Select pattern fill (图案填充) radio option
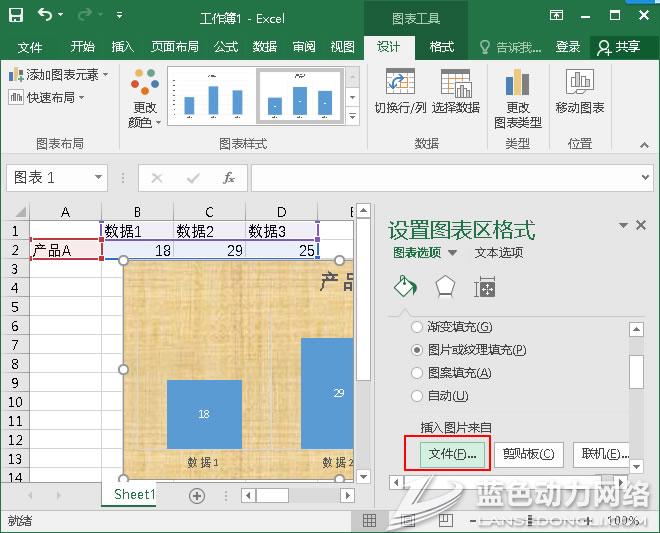The height and width of the screenshot is (533, 660). (418, 373)
